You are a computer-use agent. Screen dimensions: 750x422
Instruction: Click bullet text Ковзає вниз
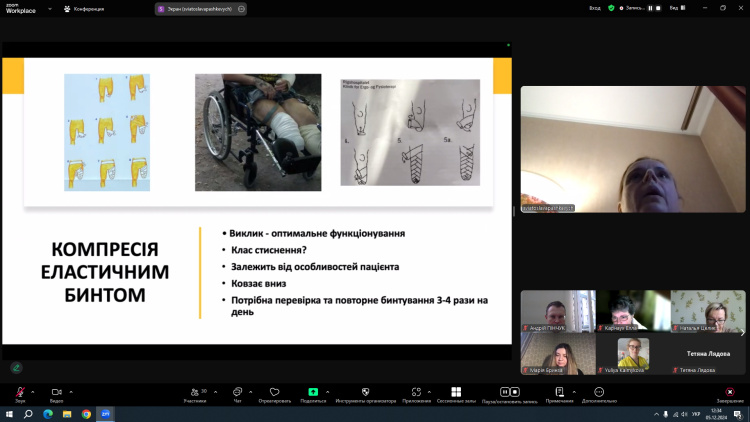pyautogui.click(x=259, y=283)
